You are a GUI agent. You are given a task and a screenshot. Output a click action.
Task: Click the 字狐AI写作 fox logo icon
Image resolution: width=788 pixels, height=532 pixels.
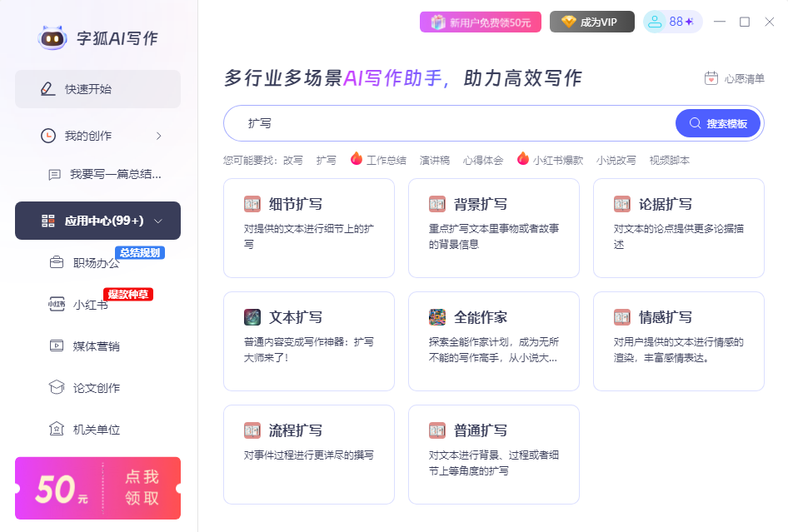[x=52, y=37]
